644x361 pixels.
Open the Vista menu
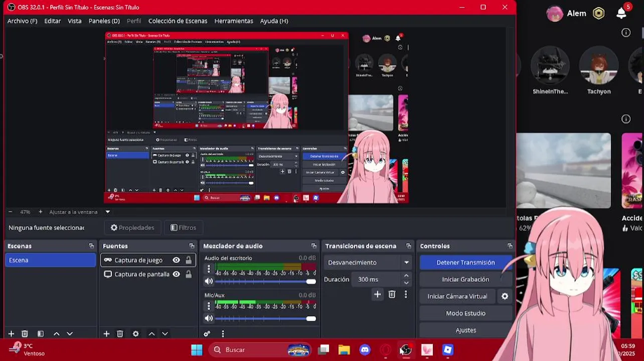click(x=75, y=21)
